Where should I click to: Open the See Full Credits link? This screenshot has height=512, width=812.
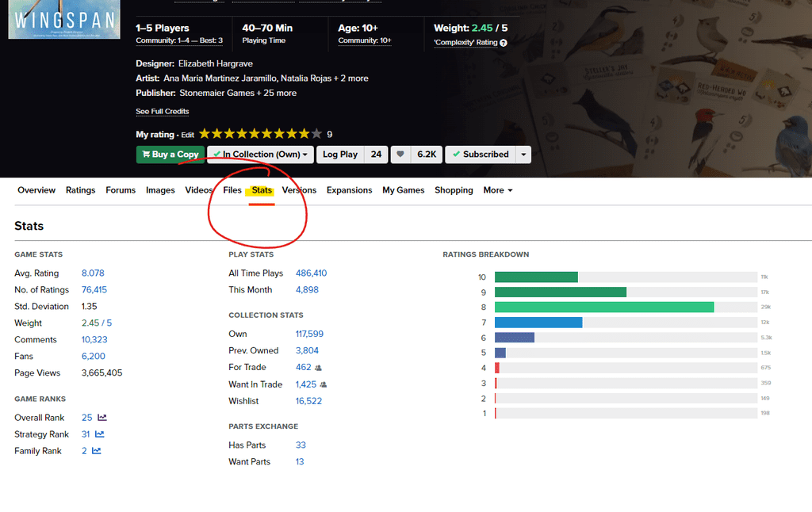[162, 111]
